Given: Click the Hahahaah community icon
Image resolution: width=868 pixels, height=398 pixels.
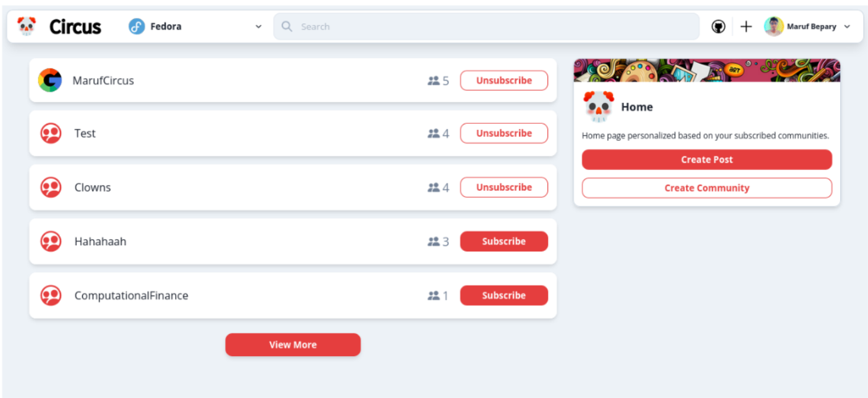Looking at the screenshot, I should [51, 242].
